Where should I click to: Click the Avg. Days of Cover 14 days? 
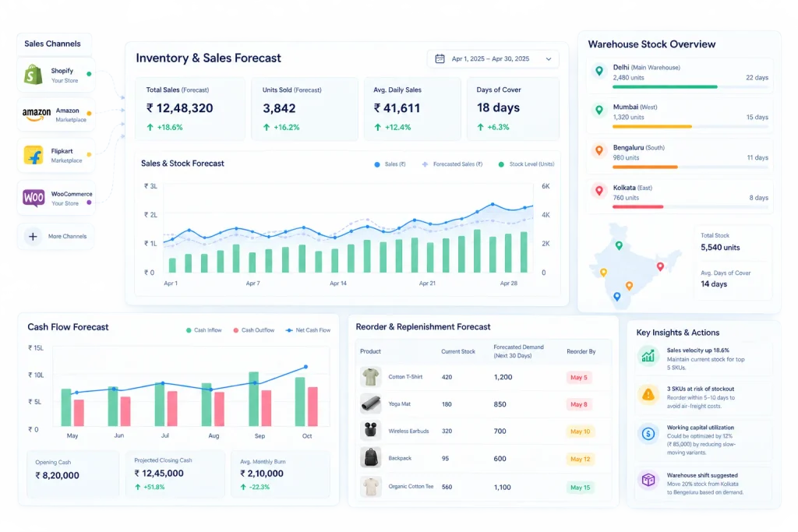(x=714, y=284)
